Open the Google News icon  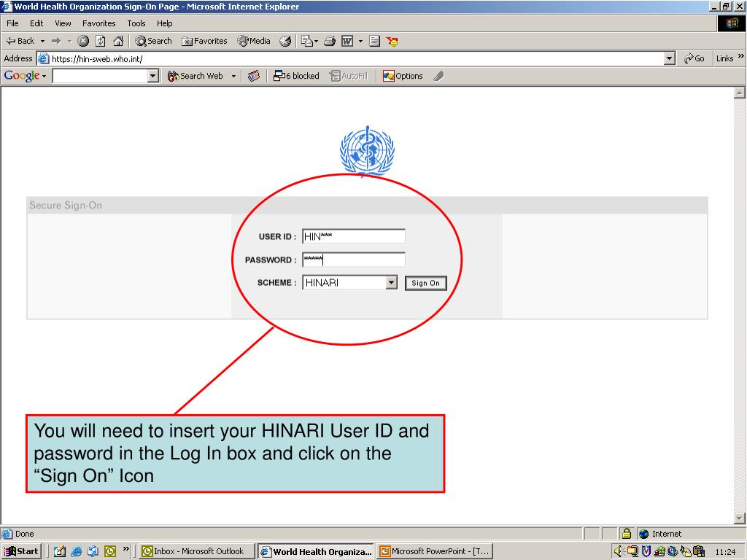(x=254, y=76)
